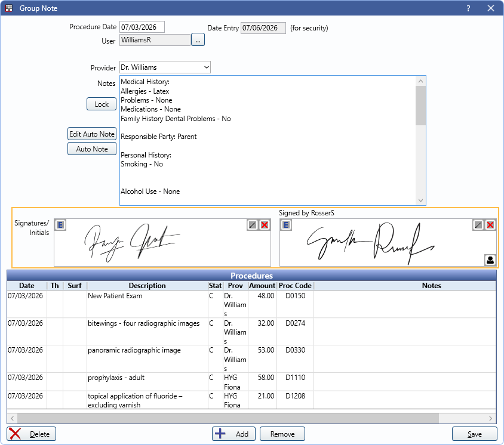Click the E icon in left signature box

coord(60,225)
